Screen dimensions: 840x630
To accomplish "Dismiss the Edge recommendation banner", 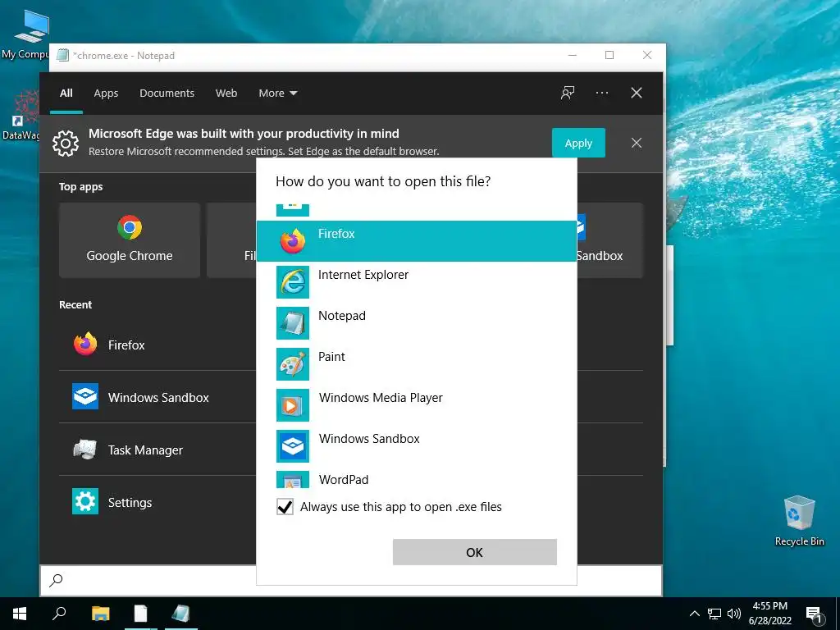I will (637, 143).
